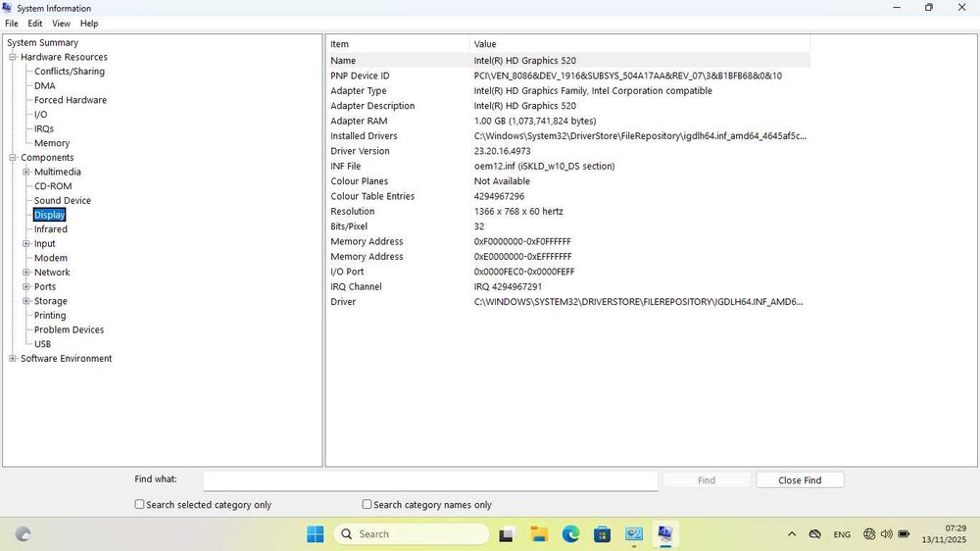Screen dimensions: 980x551
Task: Click the Installed Drivers row
Action: (568, 135)
